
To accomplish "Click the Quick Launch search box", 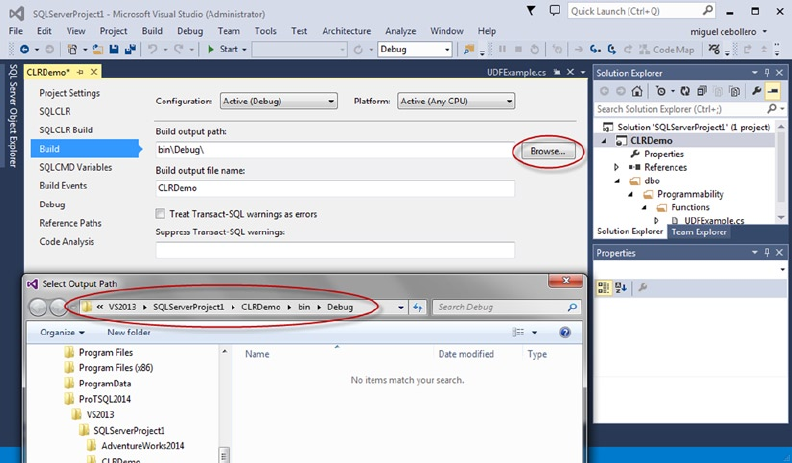I will click(x=642, y=11).
